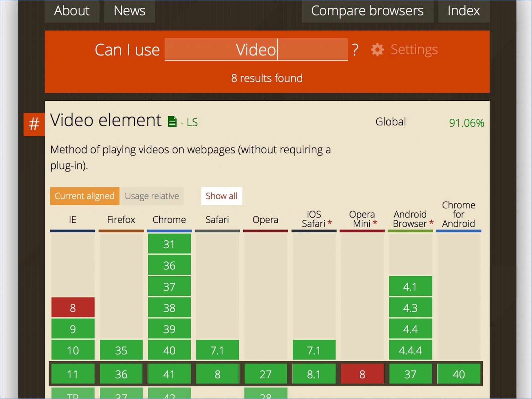The width and height of the screenshot is (532, 399).
Task: Select the Android Browser 37 cell
Action: click(x=410, y=374)
